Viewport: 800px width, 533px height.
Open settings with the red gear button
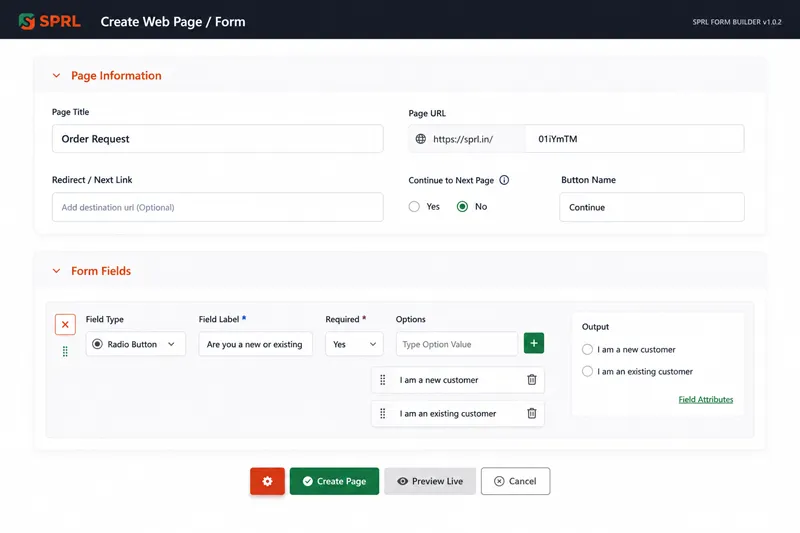click(x=267, y=481)
